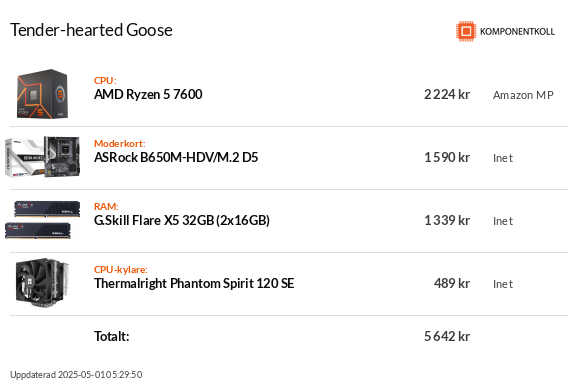Open the ASRock B650M-HDV/M.2 D5 link

tap(176, 157)
